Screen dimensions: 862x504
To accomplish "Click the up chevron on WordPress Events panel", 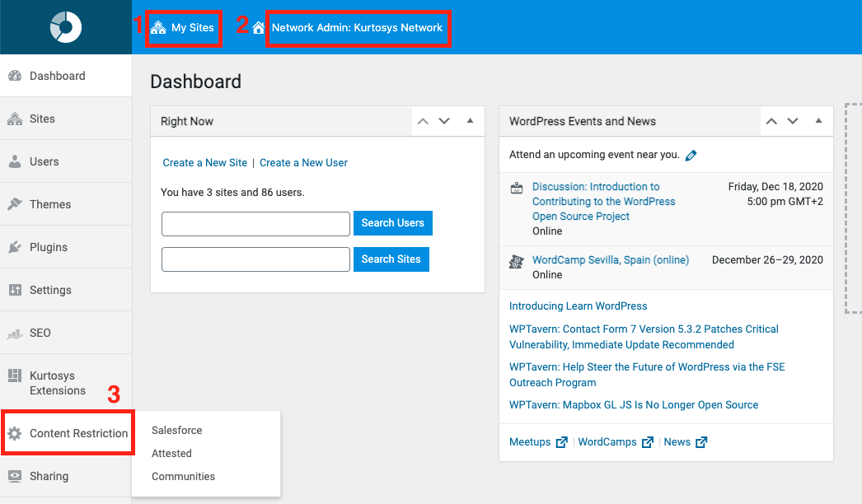I will [x=771, y=121].
